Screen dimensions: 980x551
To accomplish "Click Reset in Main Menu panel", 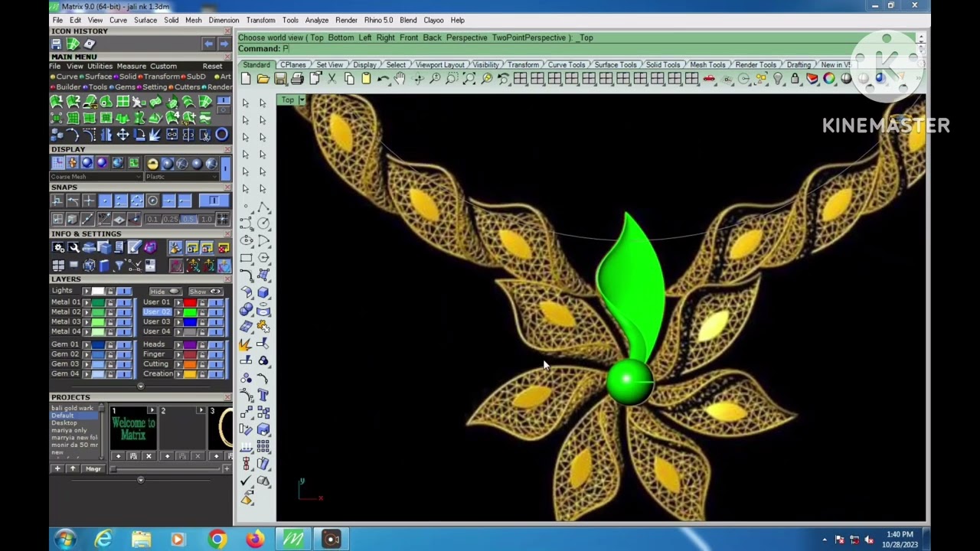I will (212, 67).
